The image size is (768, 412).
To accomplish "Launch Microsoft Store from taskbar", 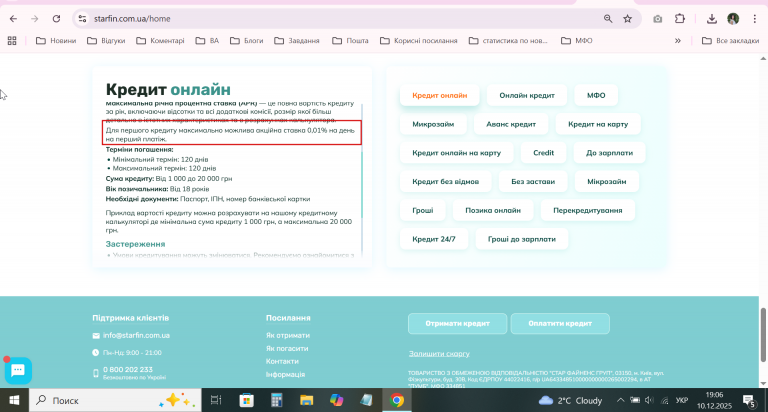I will [x=246, y=400].
